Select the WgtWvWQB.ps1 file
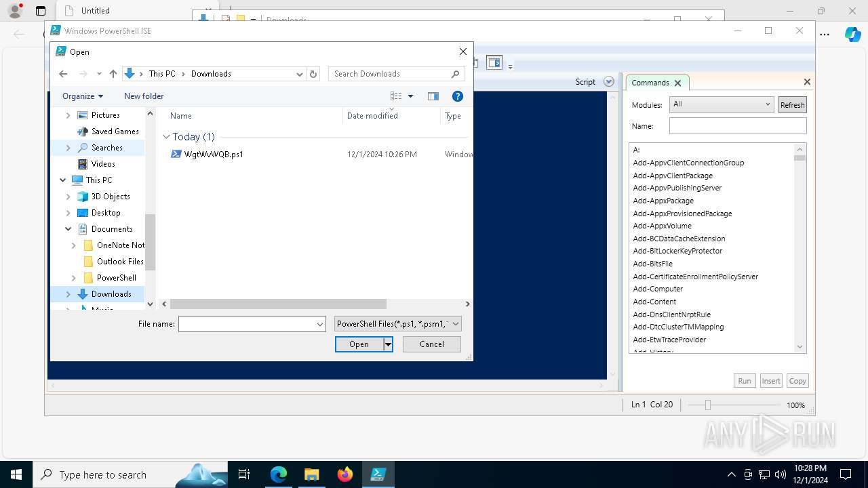Image resolution: width=868 pixels, height=488 pixels. pyautogui.click(x=214, y=155)
